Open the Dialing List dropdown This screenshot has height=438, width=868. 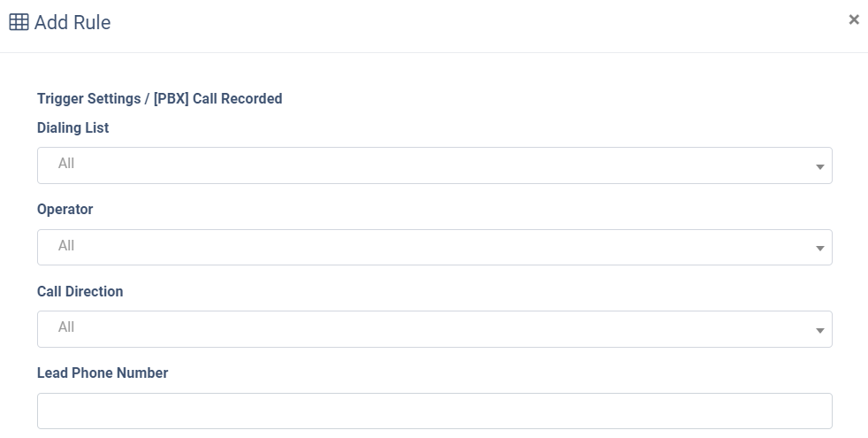[435, 165]
